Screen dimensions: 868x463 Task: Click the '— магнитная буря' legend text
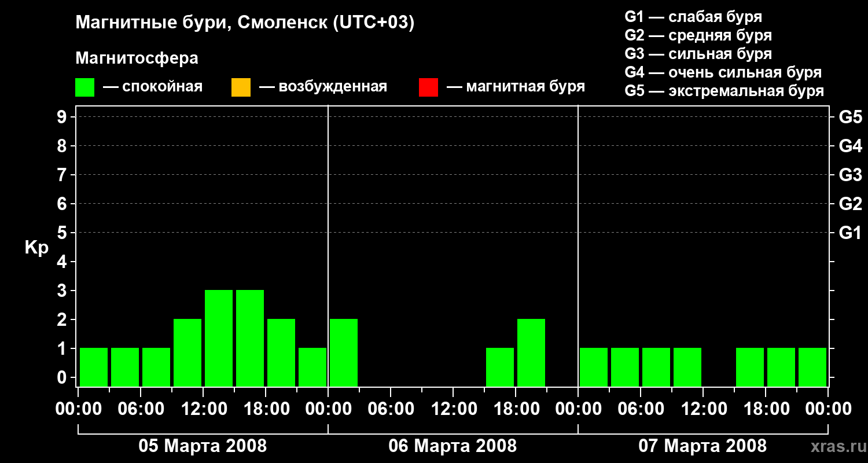coord(516,87)
